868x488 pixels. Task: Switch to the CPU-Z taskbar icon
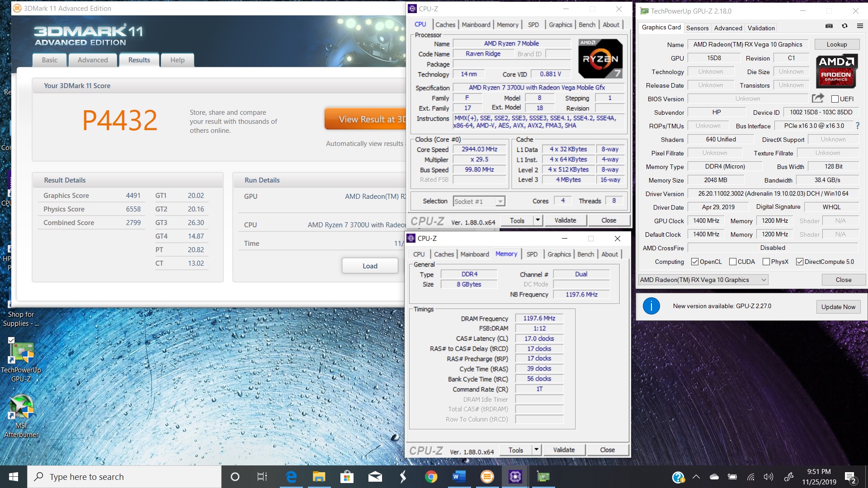(515, 477)
